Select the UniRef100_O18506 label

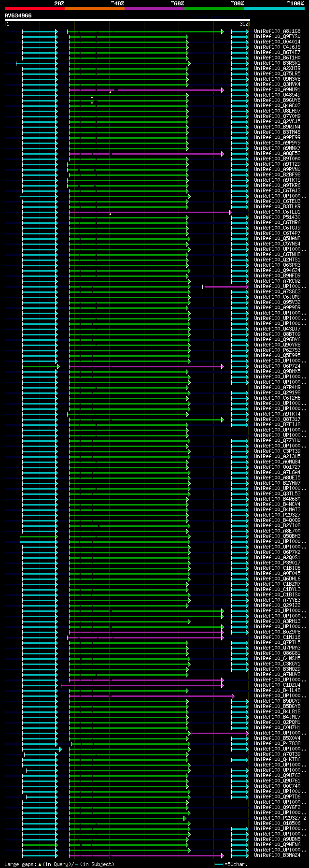pos(277,824)
